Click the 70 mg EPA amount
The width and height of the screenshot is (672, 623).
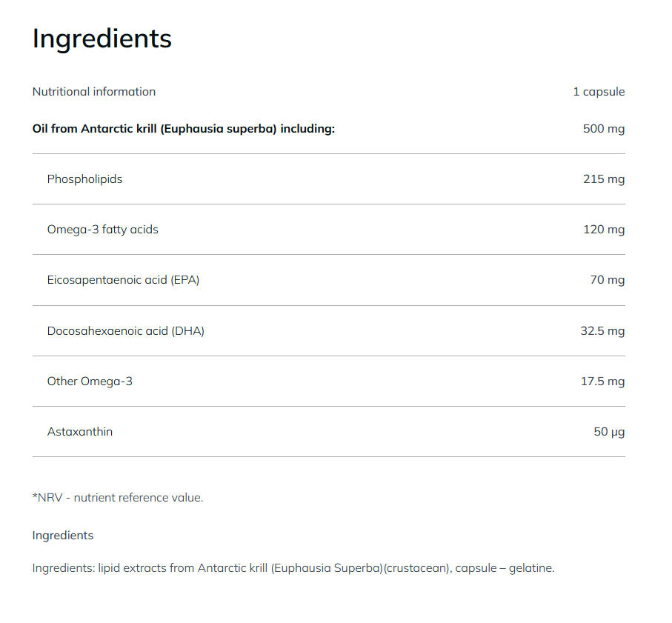(608, 280)
